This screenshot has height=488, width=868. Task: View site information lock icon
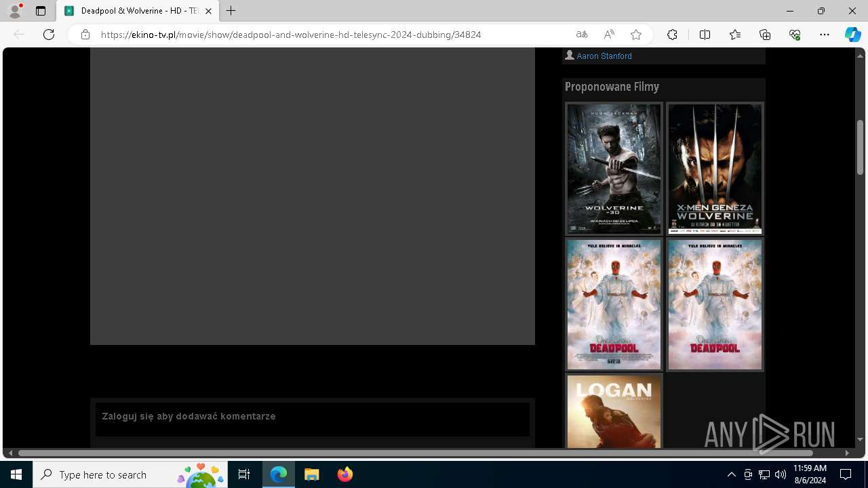[x=85, y=35]
